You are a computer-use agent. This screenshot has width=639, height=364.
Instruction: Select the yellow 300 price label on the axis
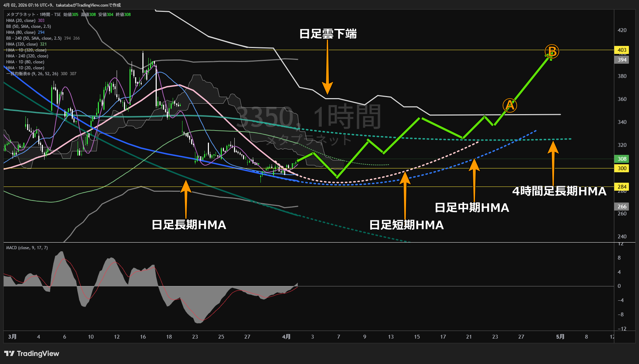622,168
